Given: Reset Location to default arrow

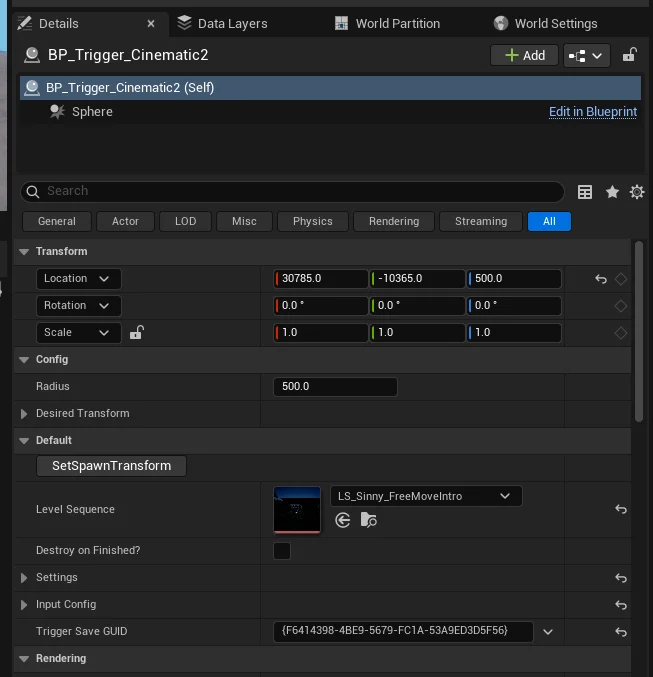Looking at the screenshot, I should point(601,279).
